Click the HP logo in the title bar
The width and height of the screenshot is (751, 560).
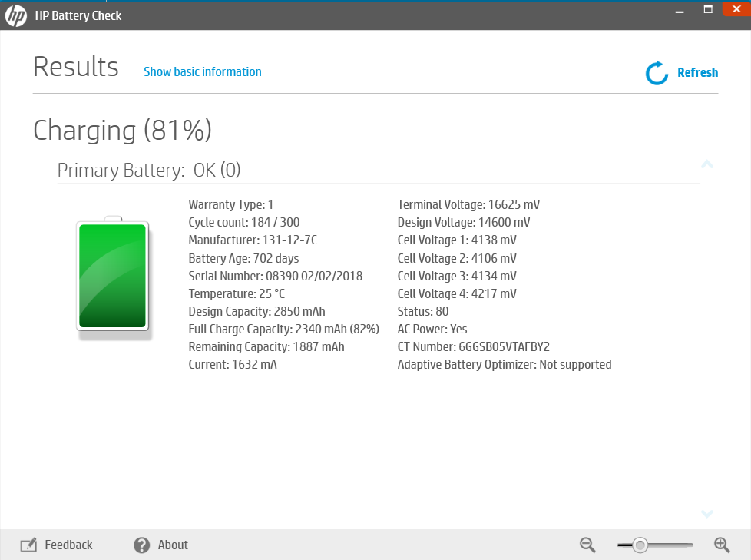[x=16, y=15]
